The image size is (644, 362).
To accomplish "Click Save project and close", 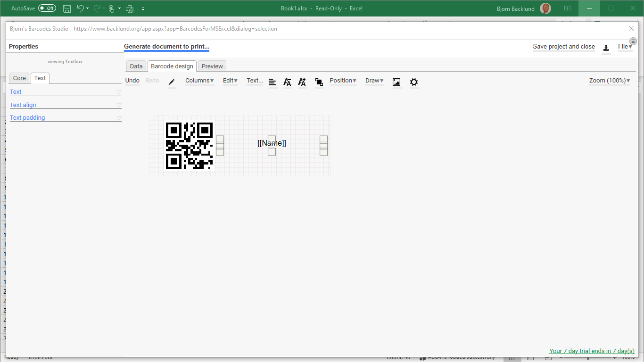I will tap(564, 47).
